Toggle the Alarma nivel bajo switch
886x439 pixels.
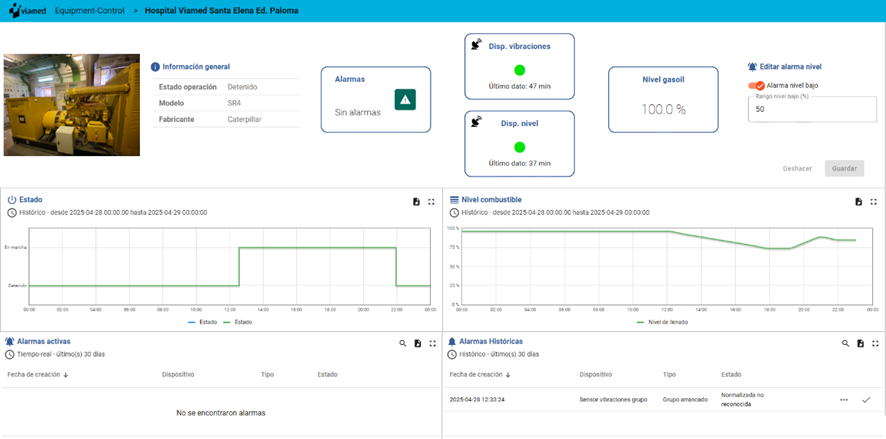[x=757, y=86]
